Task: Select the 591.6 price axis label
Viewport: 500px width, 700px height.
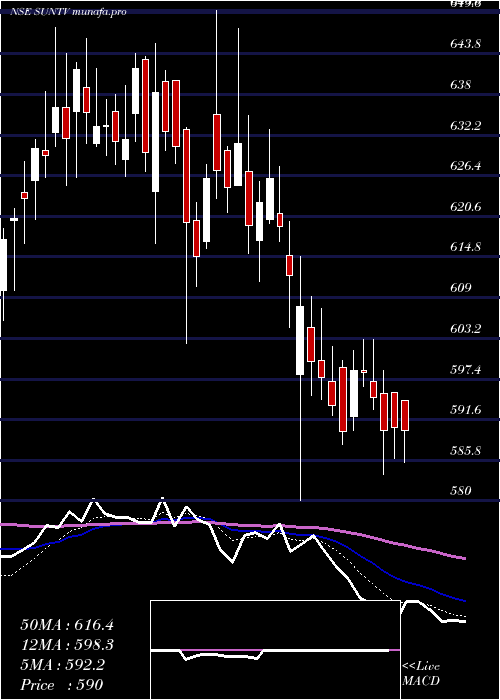Action: point(466,409)
